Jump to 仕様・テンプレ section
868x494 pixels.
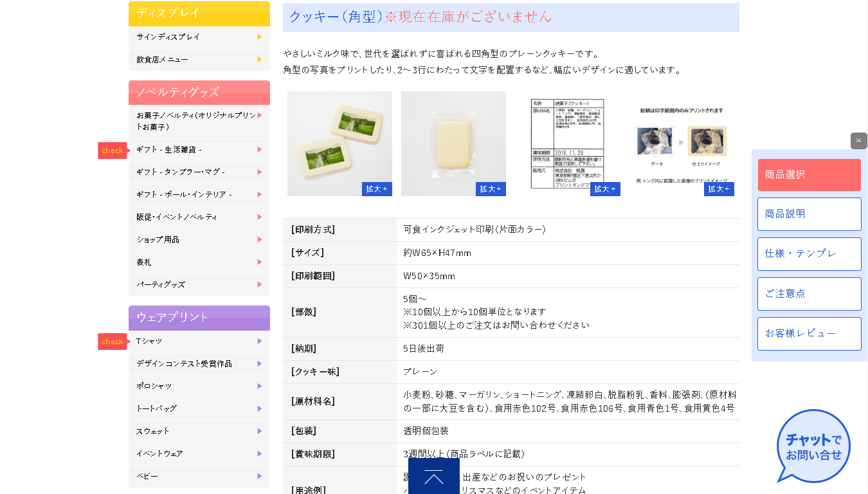click(x=809, y=254)
